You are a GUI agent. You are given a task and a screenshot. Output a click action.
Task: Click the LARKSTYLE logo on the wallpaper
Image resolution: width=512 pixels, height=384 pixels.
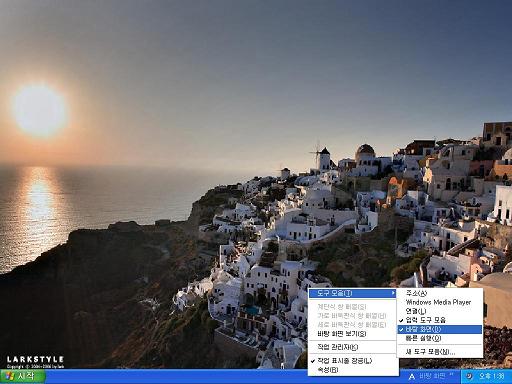pos(35,360)
